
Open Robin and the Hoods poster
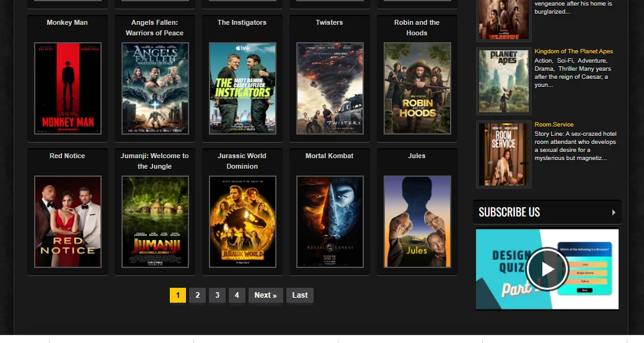click(x=417, y=88)
